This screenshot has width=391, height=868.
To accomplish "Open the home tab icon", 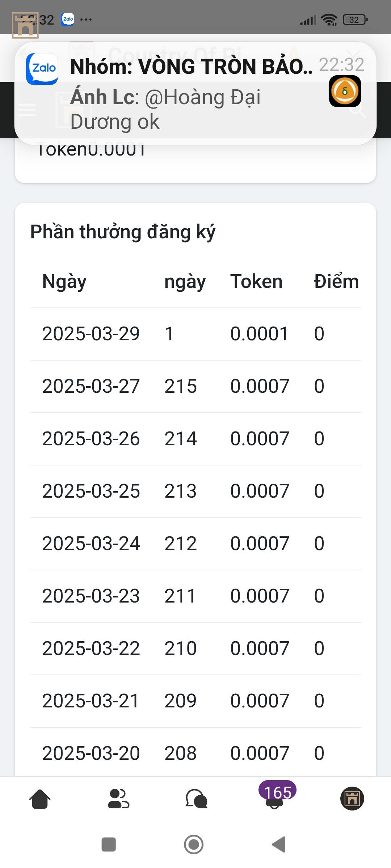I will [x=40, y=799].
